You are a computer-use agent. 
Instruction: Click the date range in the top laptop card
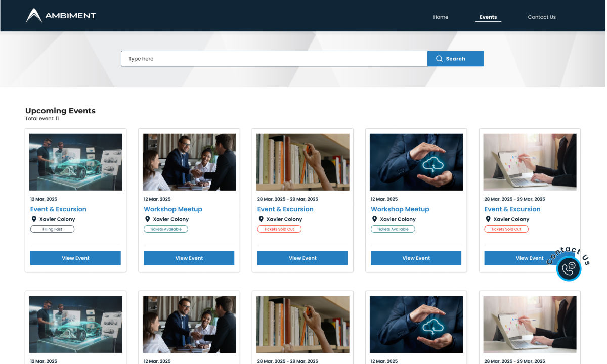(x=515, y=199)
